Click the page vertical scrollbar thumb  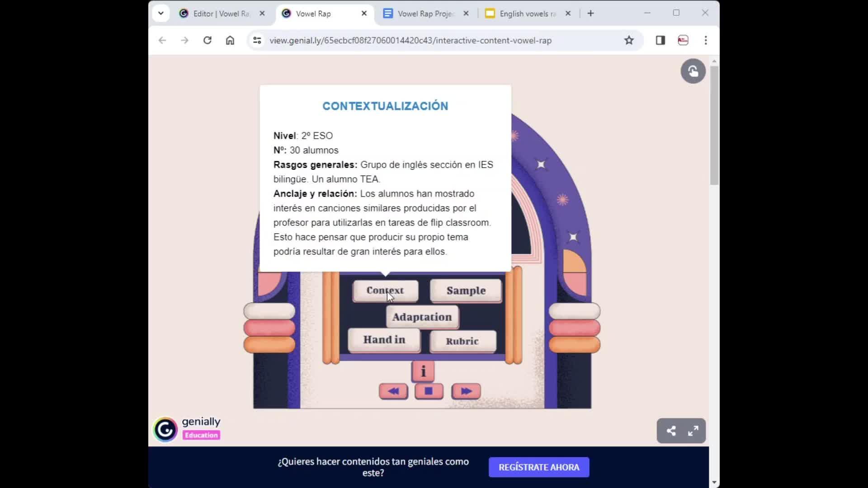(x=714, y=125)
